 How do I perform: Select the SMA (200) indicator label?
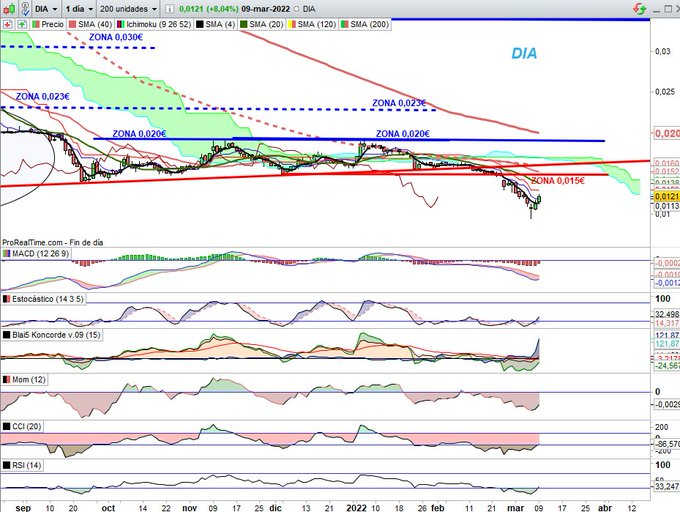[369, 24]
